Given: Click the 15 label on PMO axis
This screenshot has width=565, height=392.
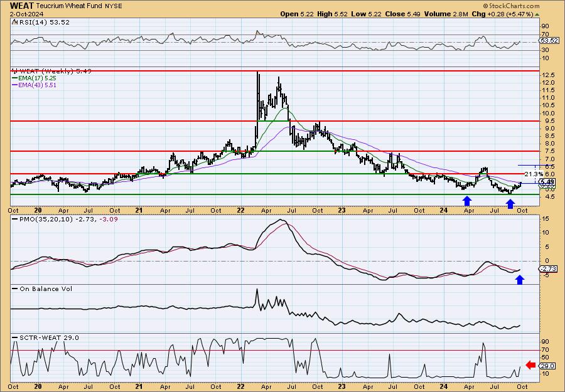Looking at the screenshot, I should click(546, 219).
